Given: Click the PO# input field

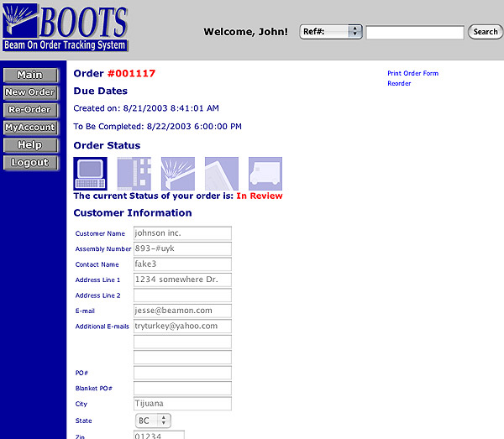Looking at the screenshot, I should coord(182,373).
